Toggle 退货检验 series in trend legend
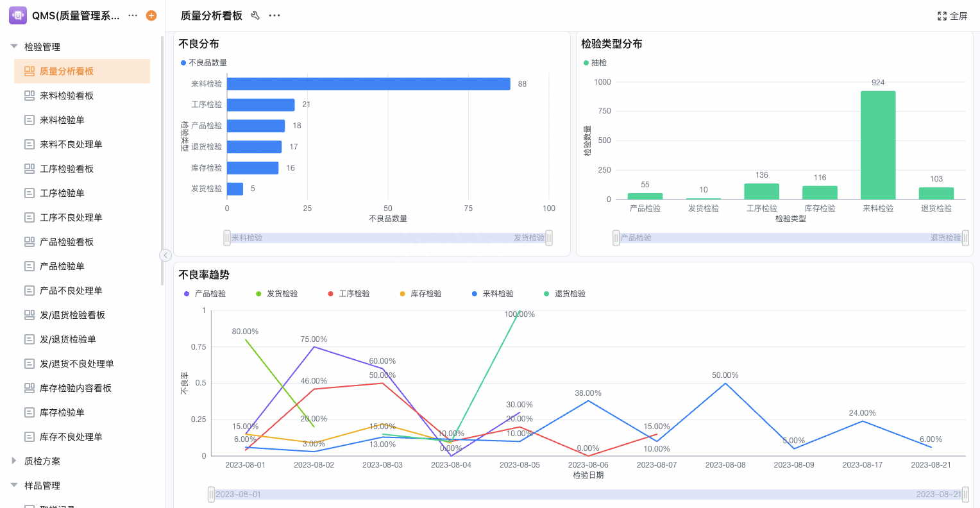The height and width of the screenshot is (508, 980). (564, 294)
